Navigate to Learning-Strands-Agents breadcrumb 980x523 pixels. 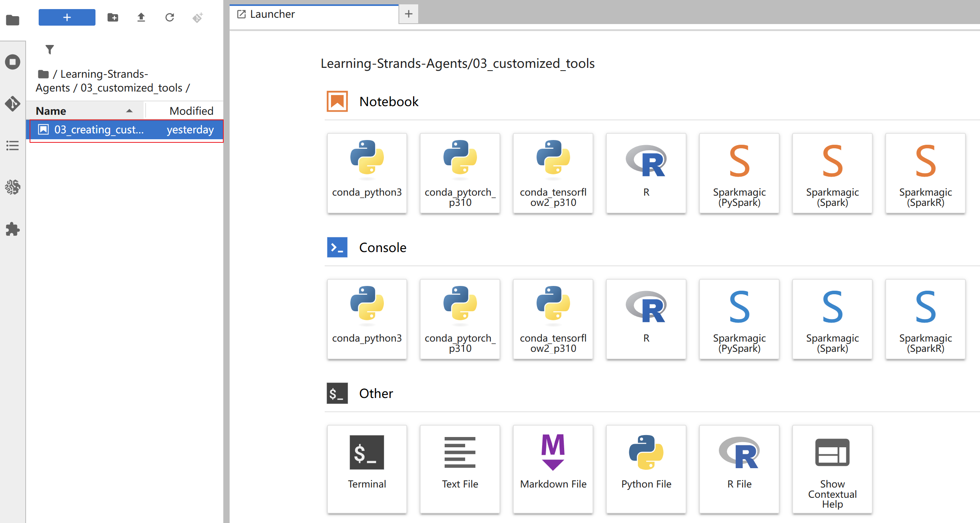coord(92,81)
